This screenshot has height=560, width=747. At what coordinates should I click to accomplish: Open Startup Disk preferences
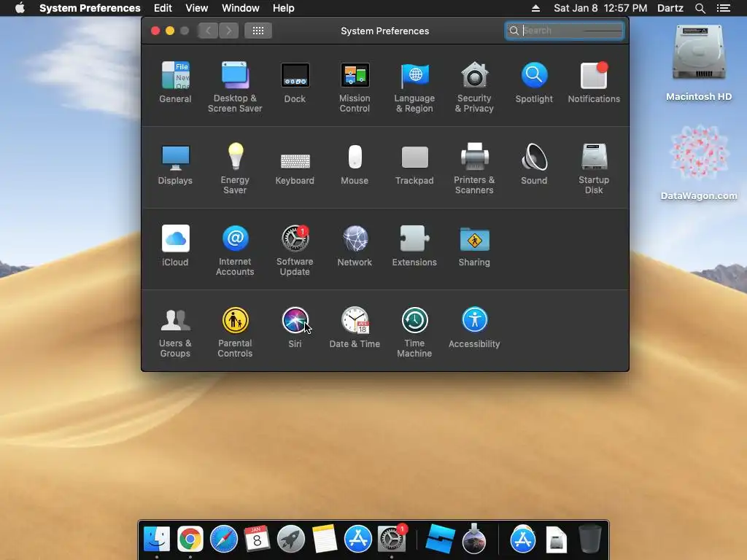[x=594, y=168]
